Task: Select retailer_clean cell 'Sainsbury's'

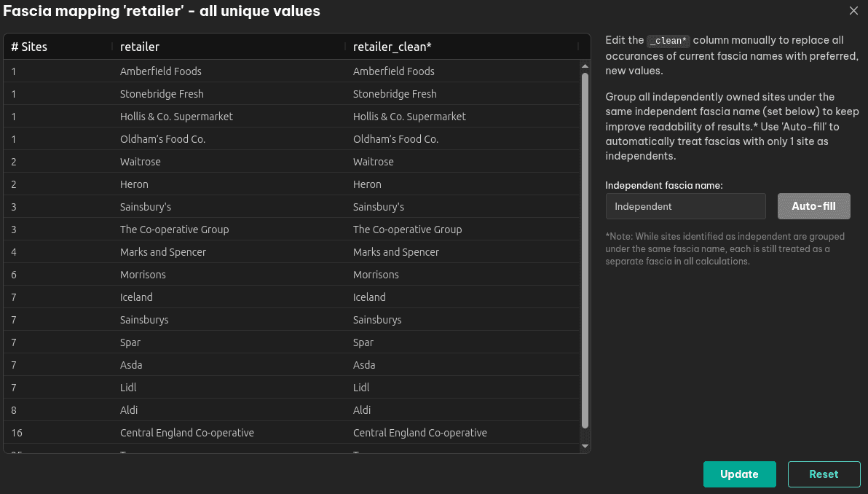Action: [x=462, y=207]
